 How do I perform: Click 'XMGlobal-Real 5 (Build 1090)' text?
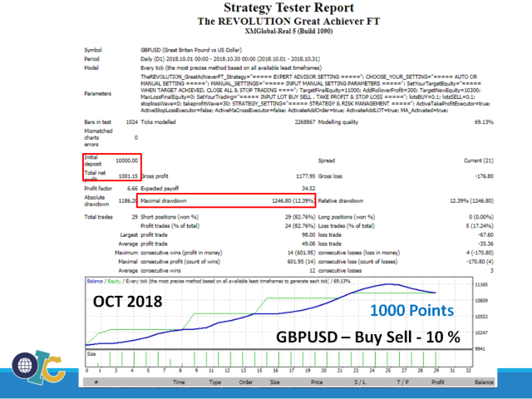[x=288, y=32]
